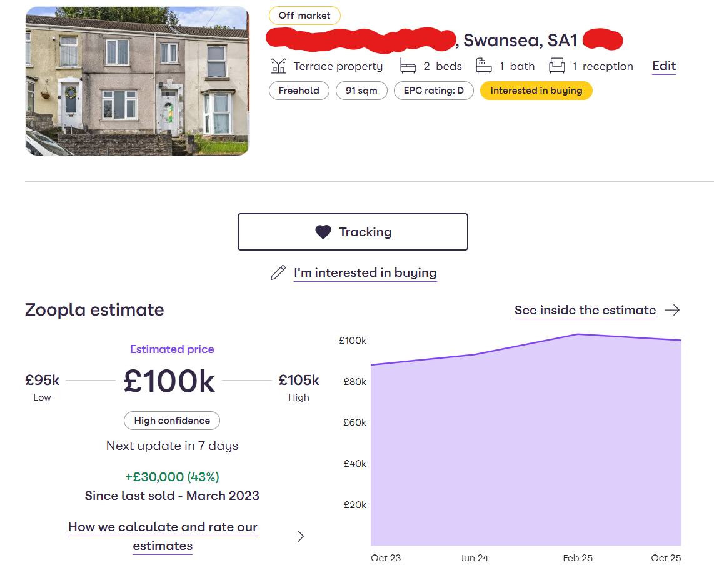
Task: Click the arrow next to See inside the estimate
Action: click(673, 310)
